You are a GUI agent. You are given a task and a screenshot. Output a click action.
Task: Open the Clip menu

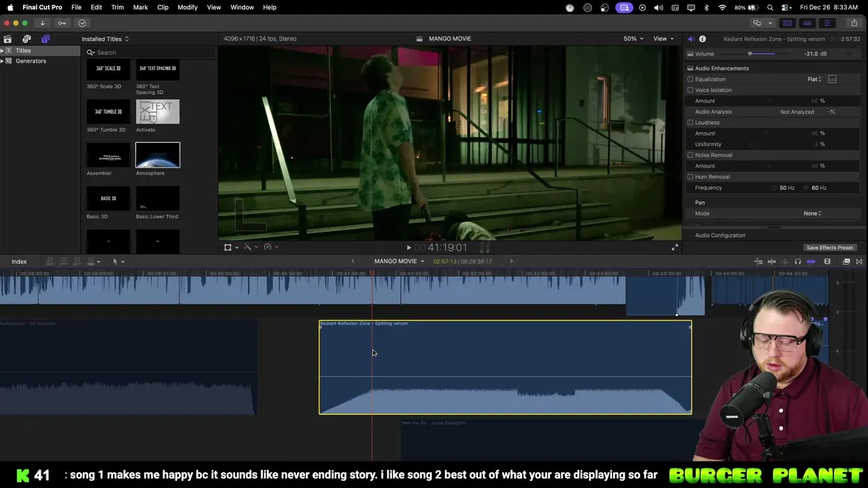pos(163,7)
